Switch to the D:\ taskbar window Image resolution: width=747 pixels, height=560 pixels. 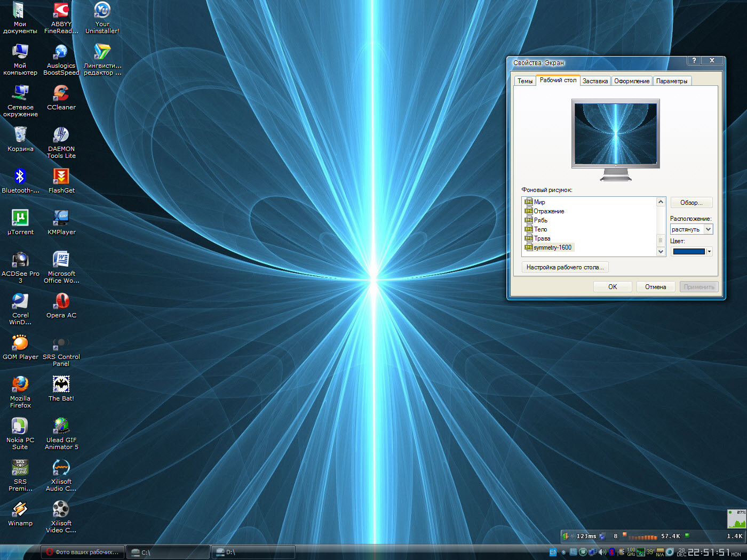[253, 552]
